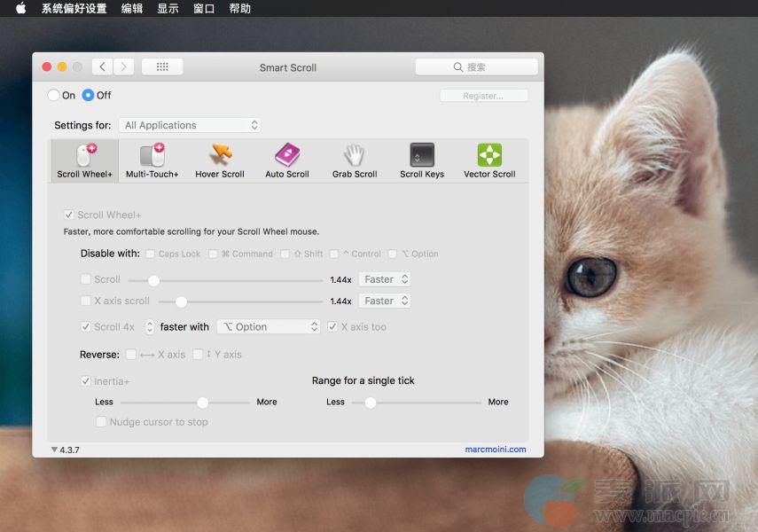Viewport: 758px width, 532px height.
Task: Open the Faster dropdown for Scroll
Action: coord(385,279)
